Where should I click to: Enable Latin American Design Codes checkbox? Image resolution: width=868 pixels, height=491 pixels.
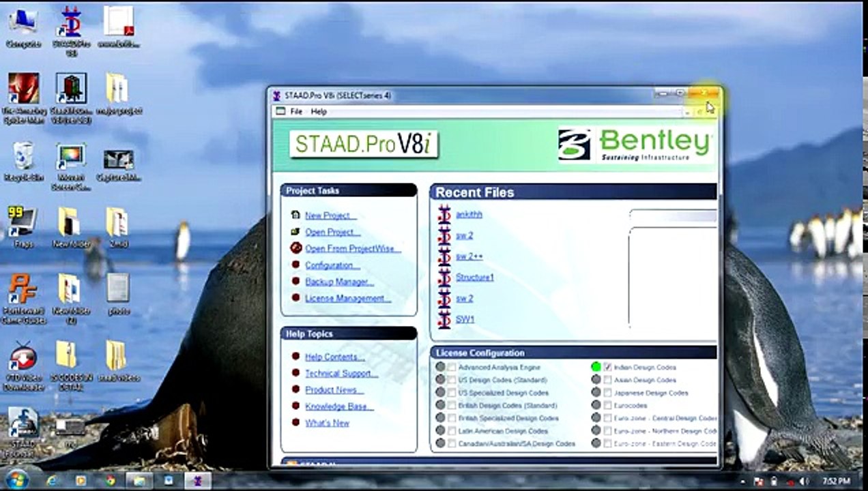[452, 431]
